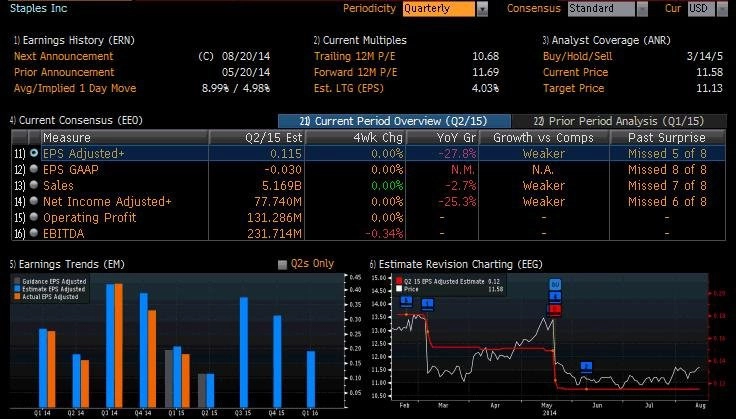The height and width of the screenshot is (419, 736).
Task: Open Current Consensus (EEO) section
Action: pos(76,120)
